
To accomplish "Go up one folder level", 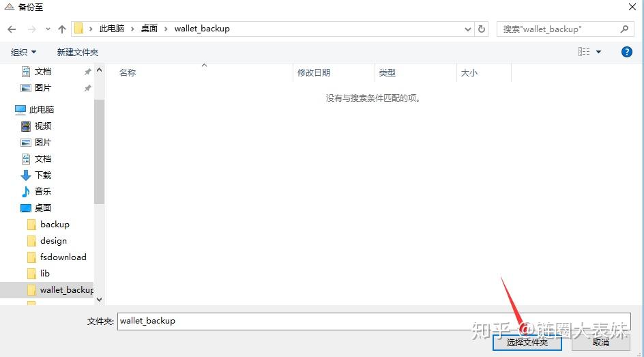I will pos(62,29).
